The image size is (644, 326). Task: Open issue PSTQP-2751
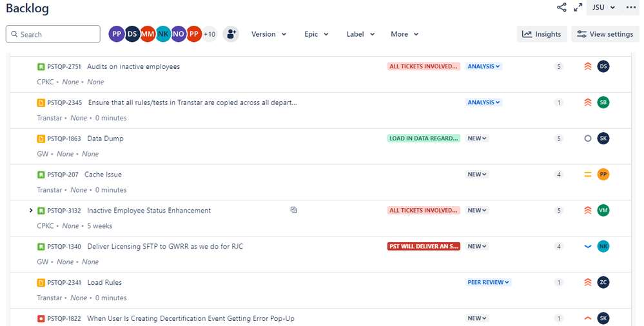(64, 66)
